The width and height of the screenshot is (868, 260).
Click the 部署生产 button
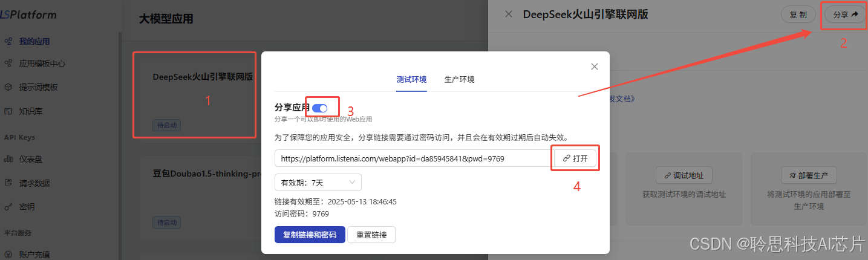tap(809, 175)
